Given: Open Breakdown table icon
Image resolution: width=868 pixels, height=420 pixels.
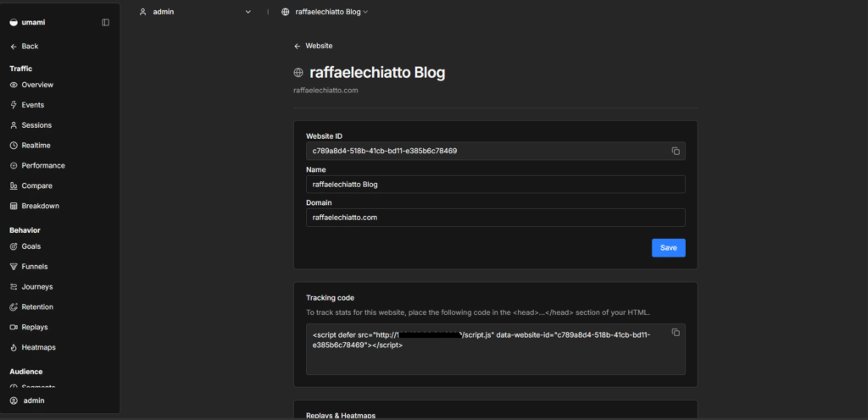Looking at the screenshot, I should (14, 206).
